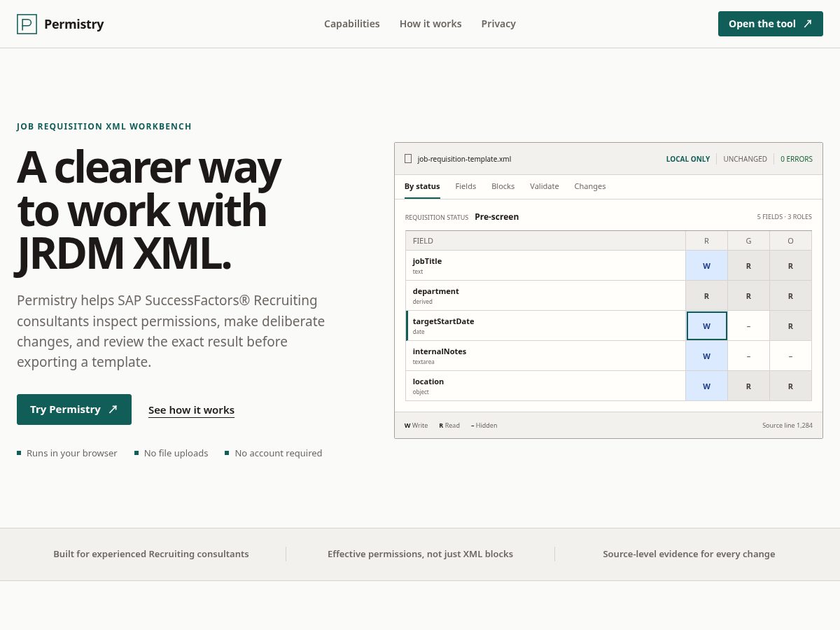The image size is (840, 630).
Task: Click the Permistry square logo icon
Action: (27, 24)
